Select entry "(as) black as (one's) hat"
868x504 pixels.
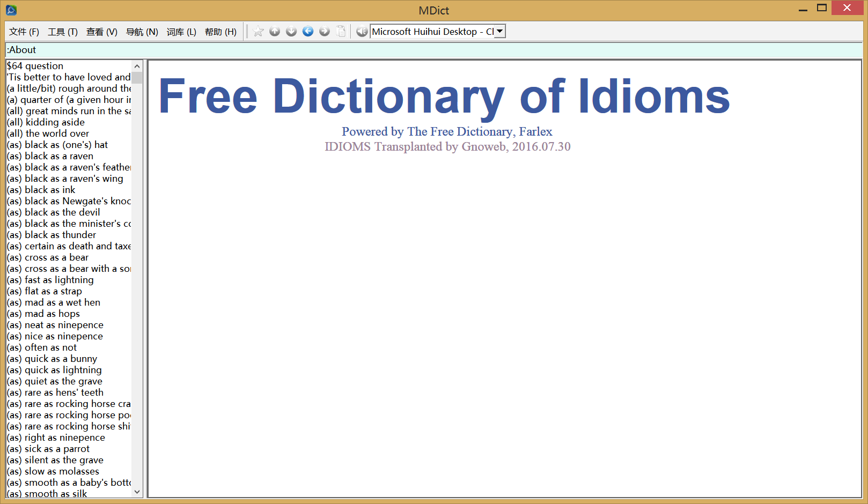point(57,145)
